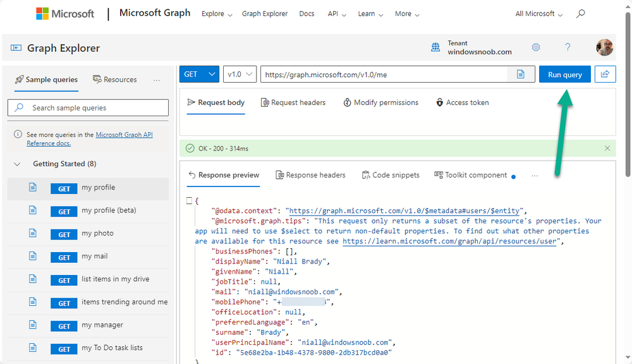The image size is (632, 364).
Task: Expand the More menu
Action: point(407,14)
